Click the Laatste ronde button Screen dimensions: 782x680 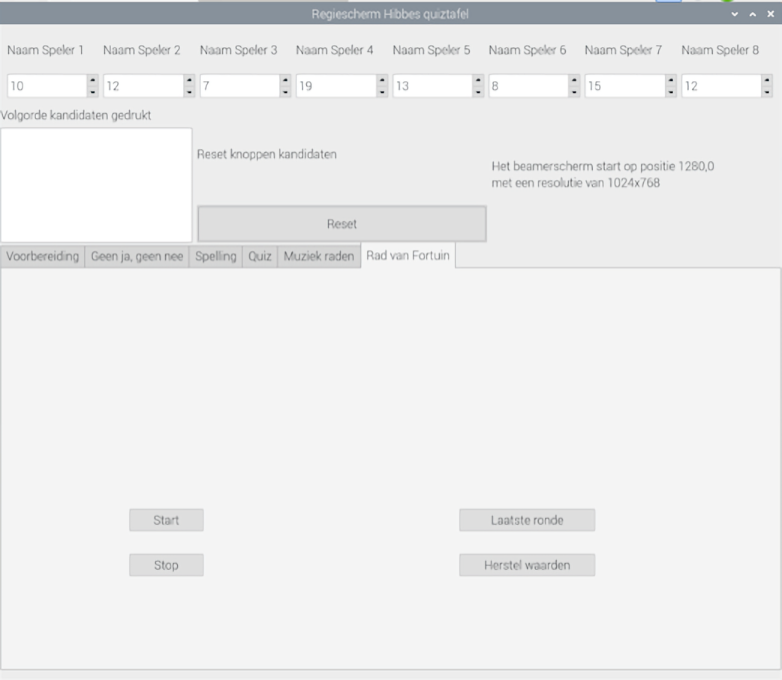pos(527,520)
